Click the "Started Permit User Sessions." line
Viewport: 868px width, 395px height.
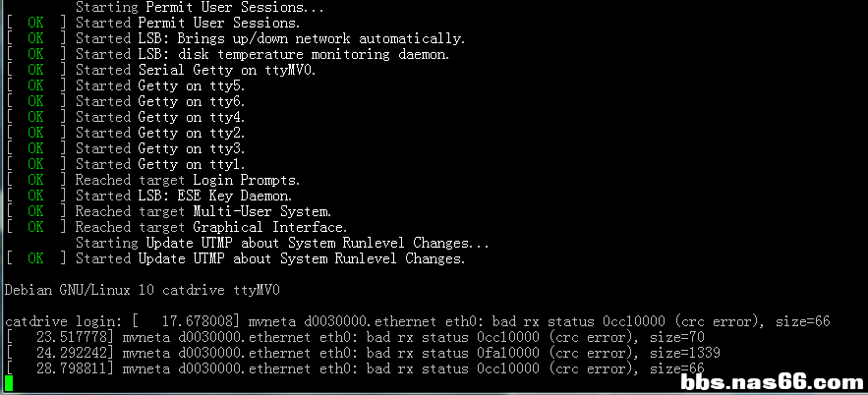tap(188, 23)
